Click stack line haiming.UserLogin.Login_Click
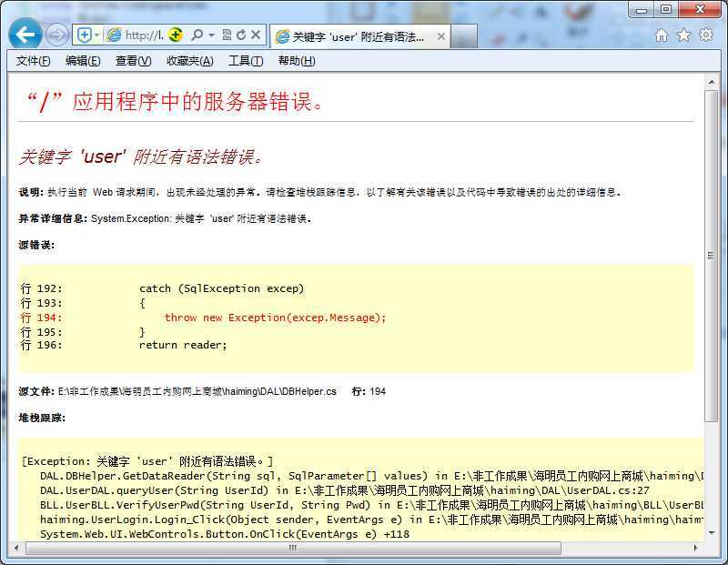The image size is (728, 565). (371, 520)
